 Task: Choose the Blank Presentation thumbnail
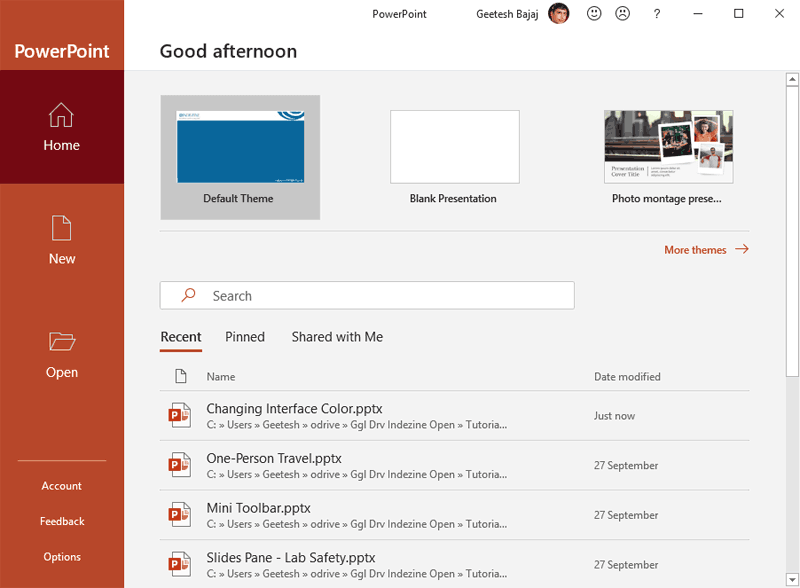pyautogui.click(x=454, y=148)
